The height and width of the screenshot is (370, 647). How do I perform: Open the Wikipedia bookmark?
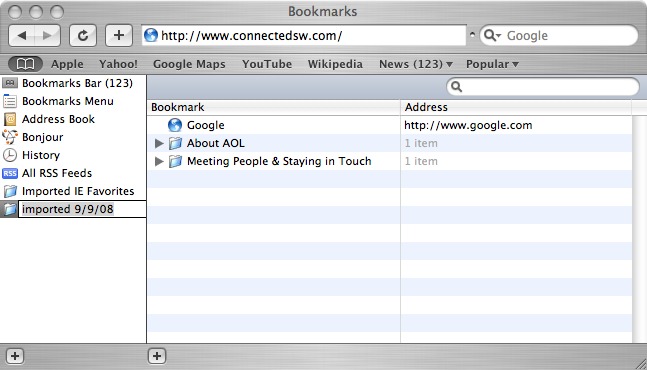tap(335, 64)
